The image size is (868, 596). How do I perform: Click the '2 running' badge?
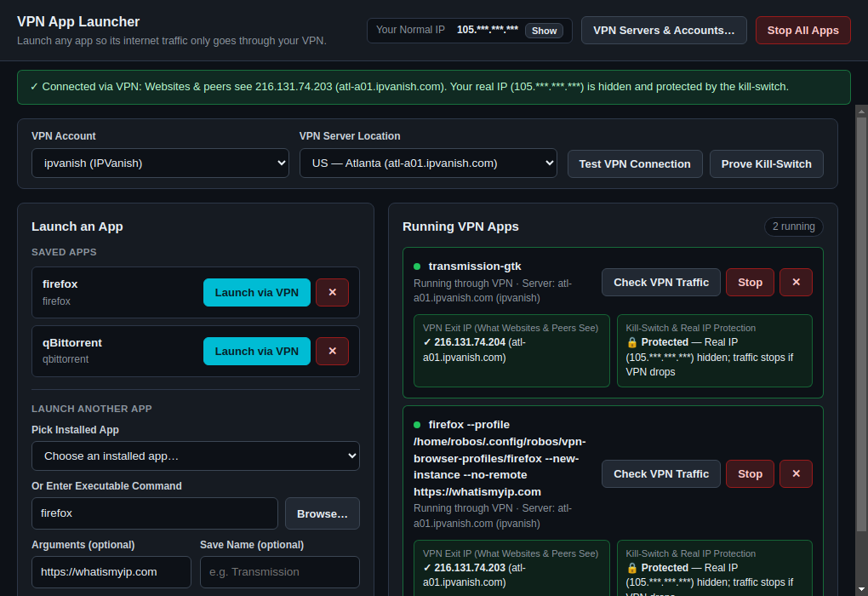coord(794,226)
